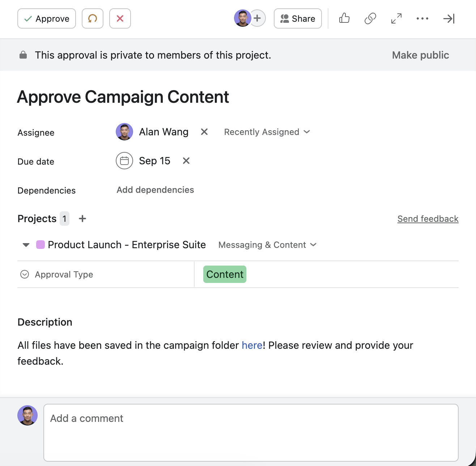Copy the task link with the chain icon

click(370, 18)
